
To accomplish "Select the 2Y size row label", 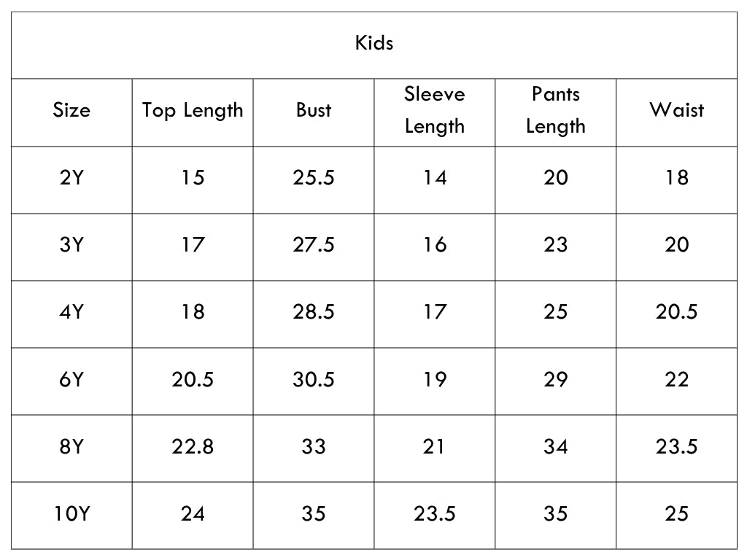I will (x=71, y=178).
